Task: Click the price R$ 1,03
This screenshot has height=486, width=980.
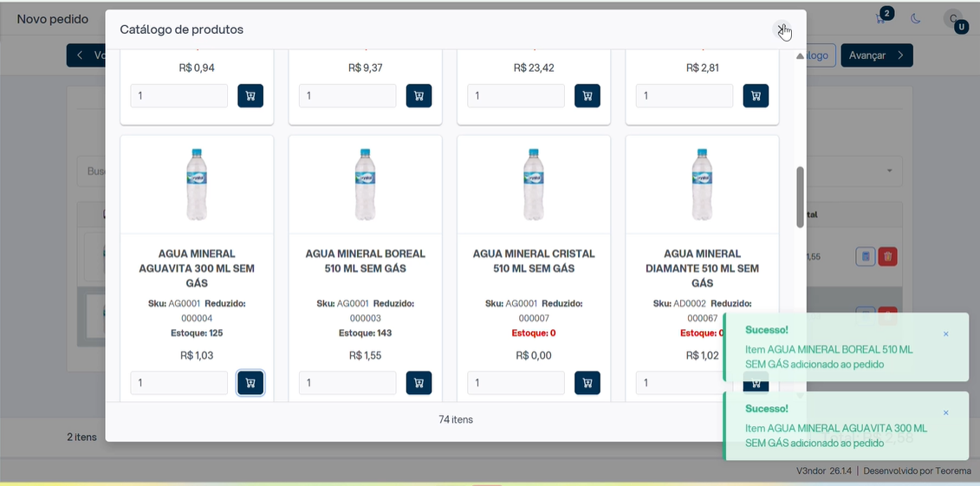Action: pyautogui.click(x=197, y=355)
